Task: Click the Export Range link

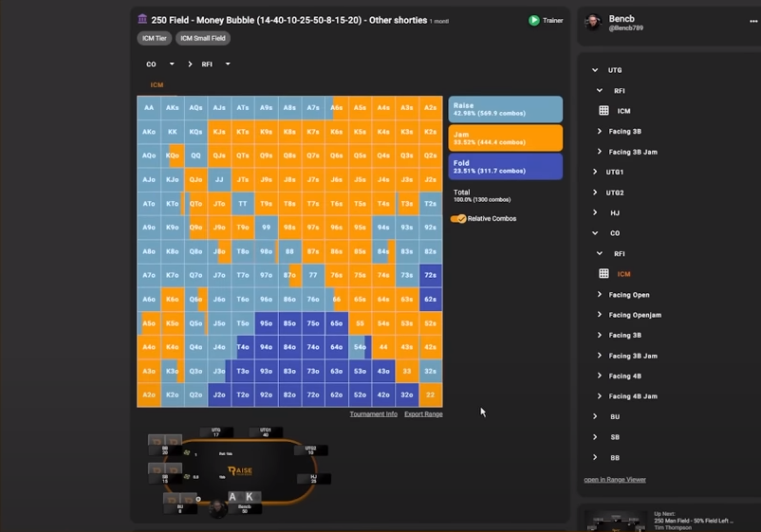Action: pos(423,414)
